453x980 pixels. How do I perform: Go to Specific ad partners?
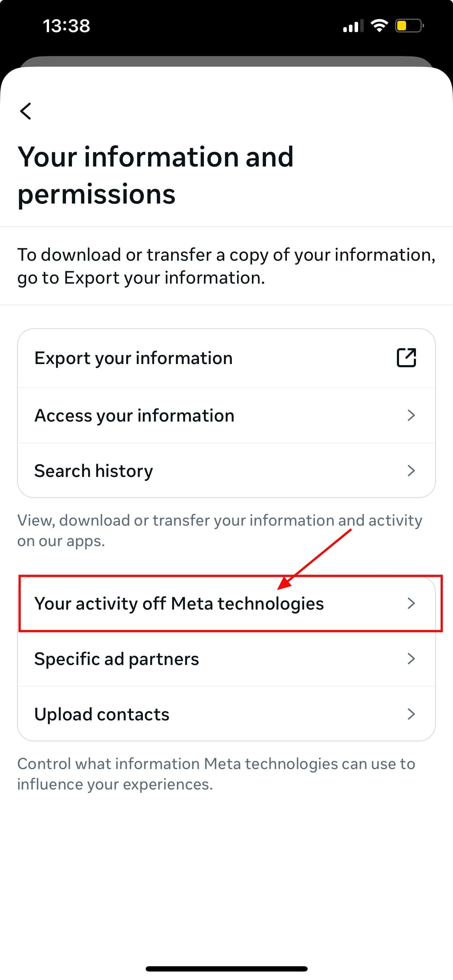[116, 659]
